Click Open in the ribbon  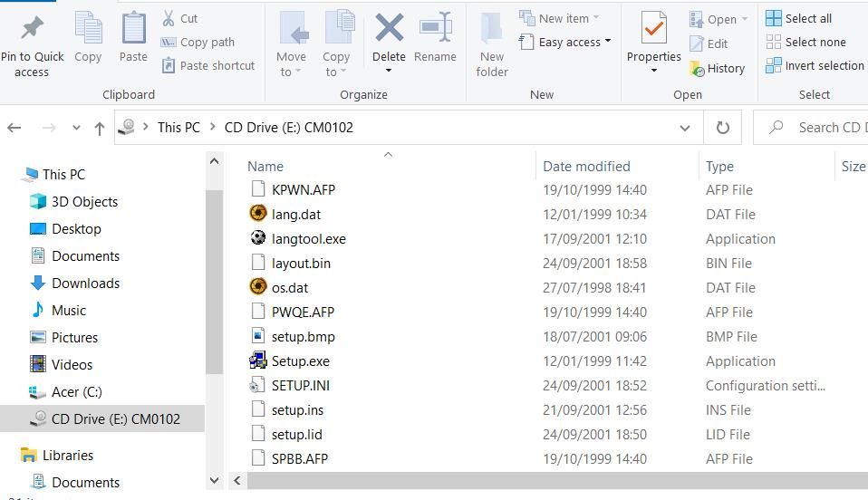tap(719, 19)
